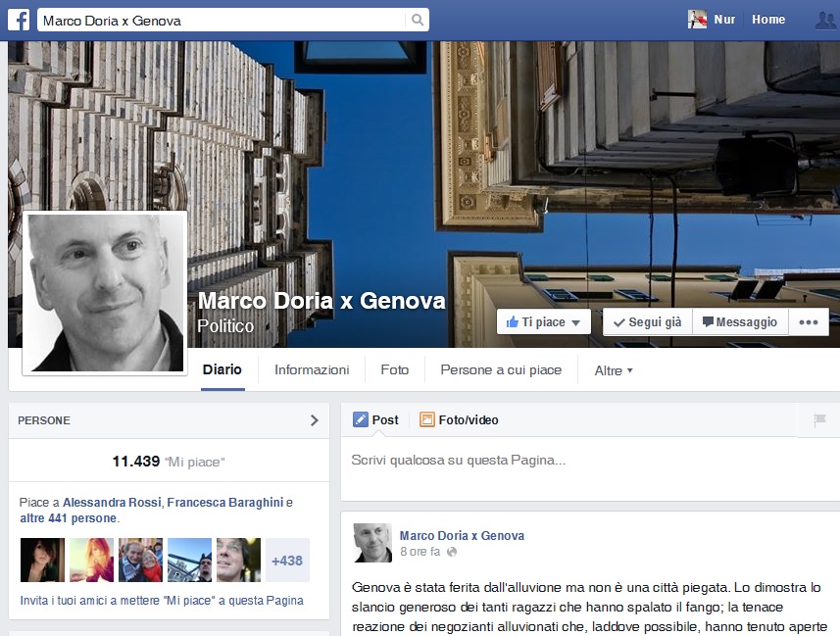The image size is (840, 636).
Task: Click Nur's small profile picture
Action: (x=697, y=20)
